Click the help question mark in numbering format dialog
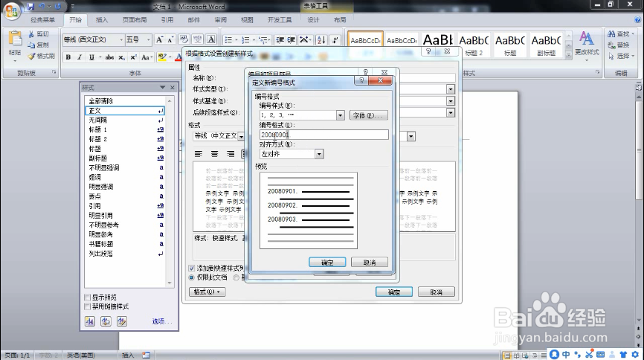 (x=361, y=80)
